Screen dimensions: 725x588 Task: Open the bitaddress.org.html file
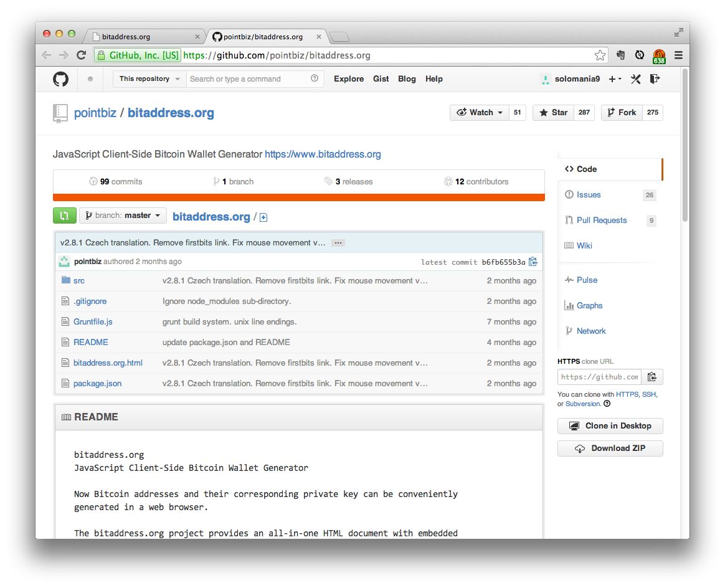(x=108, y=363)
